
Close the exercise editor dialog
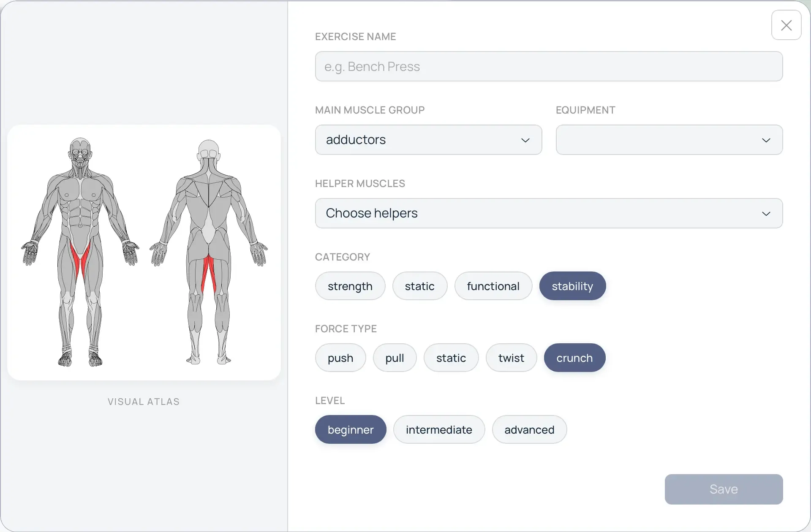pyautogui.click(x=787, y=25)
